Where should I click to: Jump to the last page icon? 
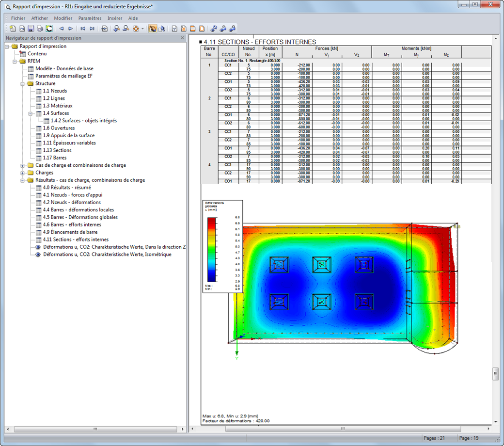tap(92, 29)
